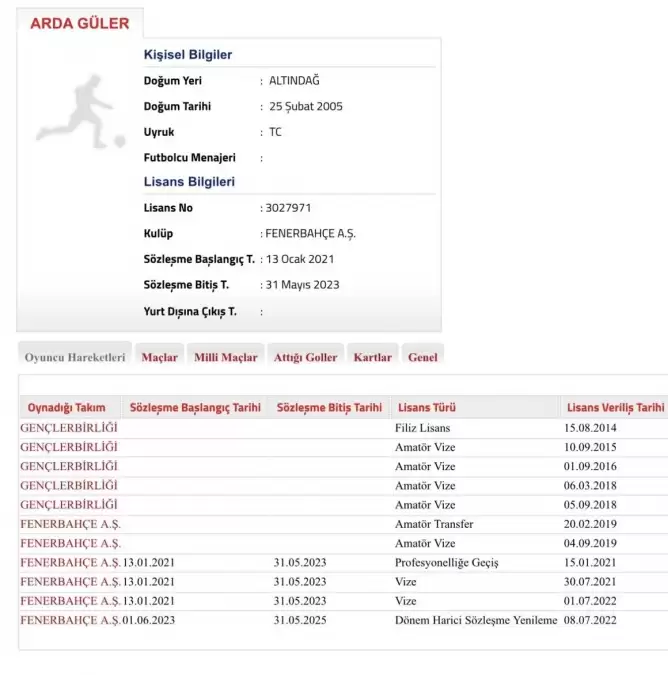Click the Lisans Bilgileri section heading
Viewport: 668px width, 675px height.
pyautogui.click(x=190, y=182)
